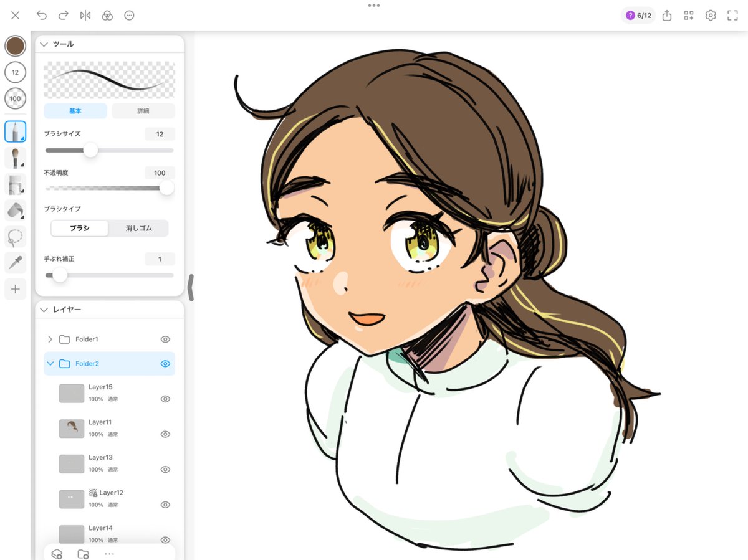Select the fill bucket tool

[15, 211]
